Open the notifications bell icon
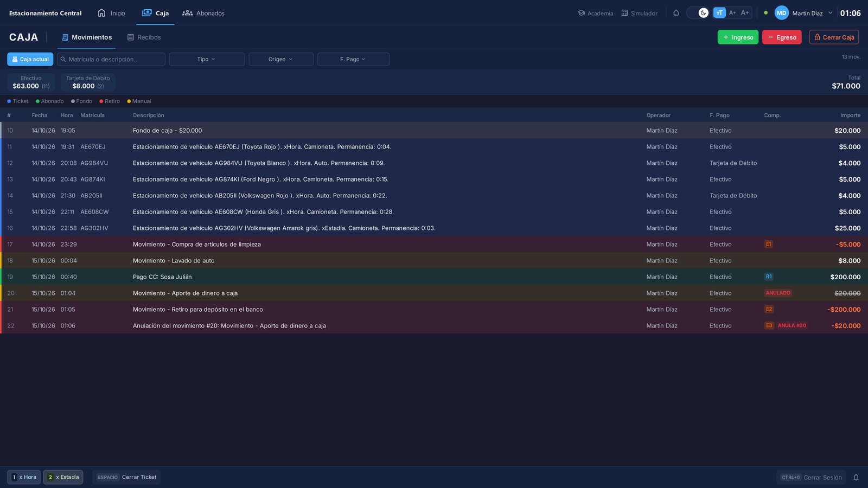 856,477
